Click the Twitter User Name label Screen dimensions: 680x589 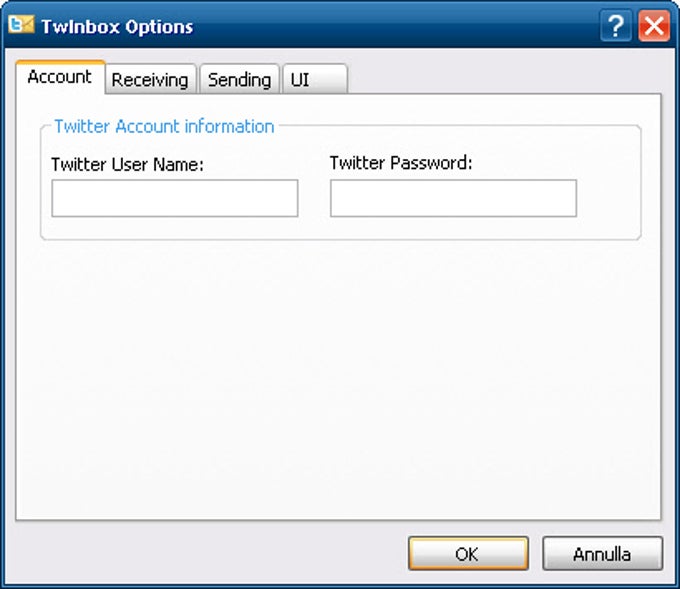pyautogui.click(x=128, y=164)
